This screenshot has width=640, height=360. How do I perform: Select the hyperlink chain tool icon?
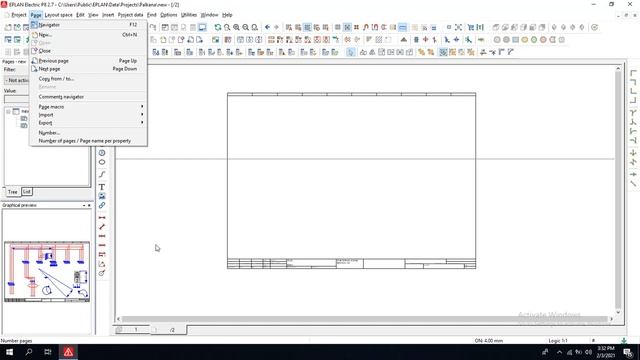(102, 205)
